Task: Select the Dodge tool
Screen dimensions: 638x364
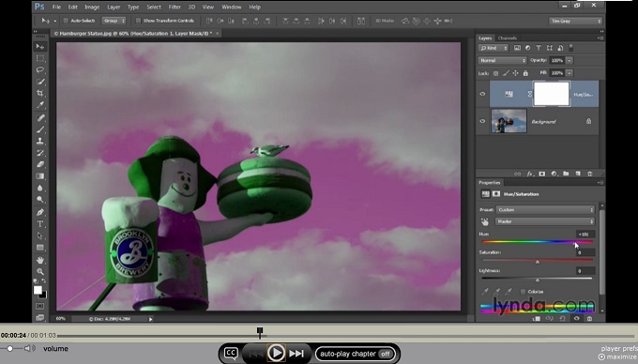Action: coord(39,200)
